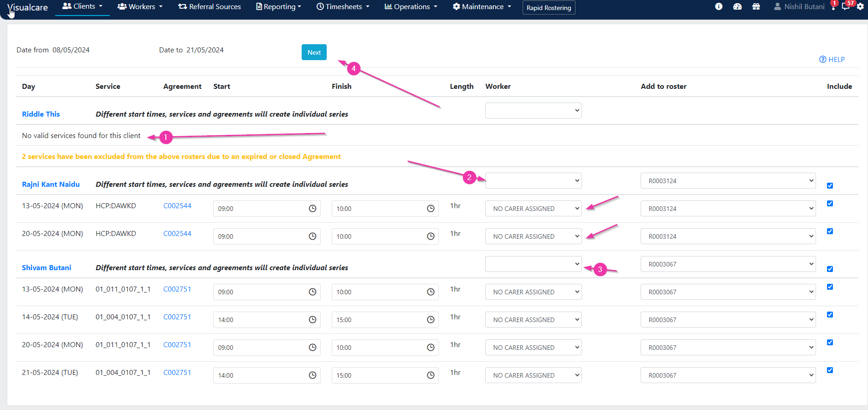Open the Clients menu
Image resolution: width=868 pixels, height=410 pixels.
click(82, 6)
